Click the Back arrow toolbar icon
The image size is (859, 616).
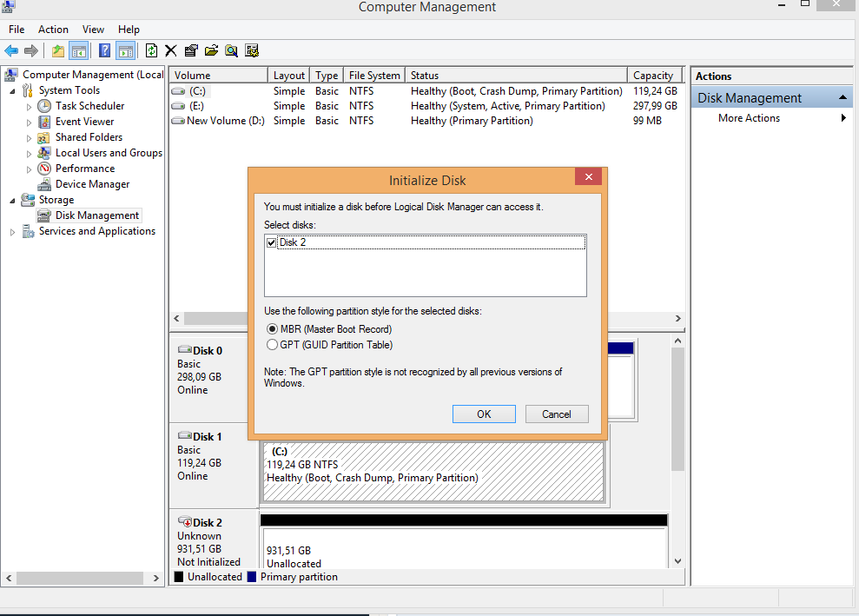[x=11, y=51]
